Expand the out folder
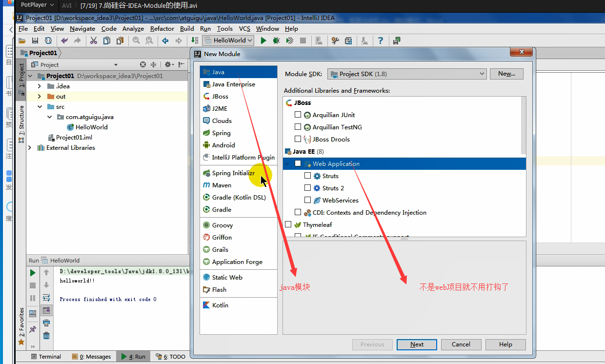Viewport: 605px width, 364px height. pos(39,96)
